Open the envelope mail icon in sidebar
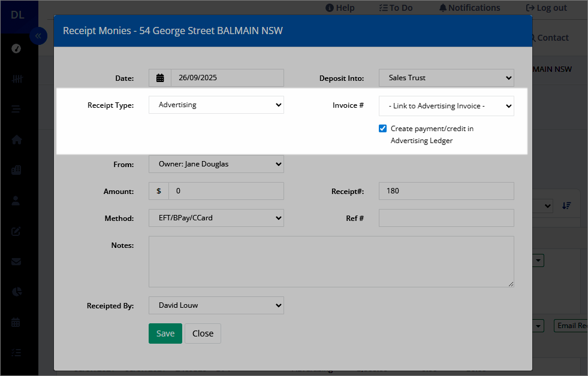The height and width of the screenshot is (376, 588). click(x=16, y=262)
